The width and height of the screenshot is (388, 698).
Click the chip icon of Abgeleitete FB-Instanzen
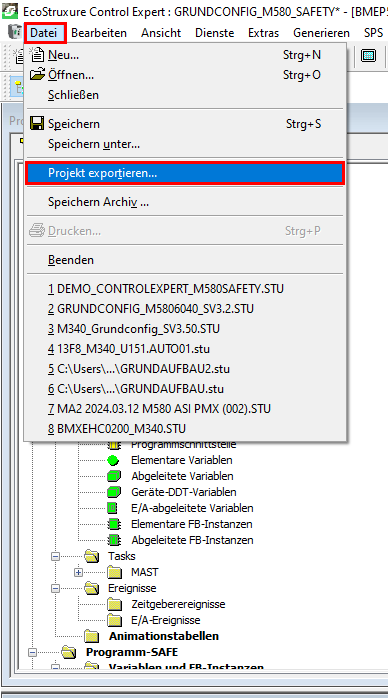pos(114,540)
